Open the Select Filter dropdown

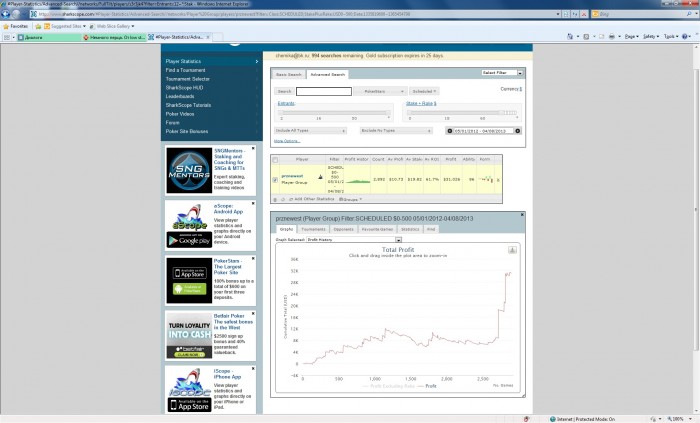502,72
